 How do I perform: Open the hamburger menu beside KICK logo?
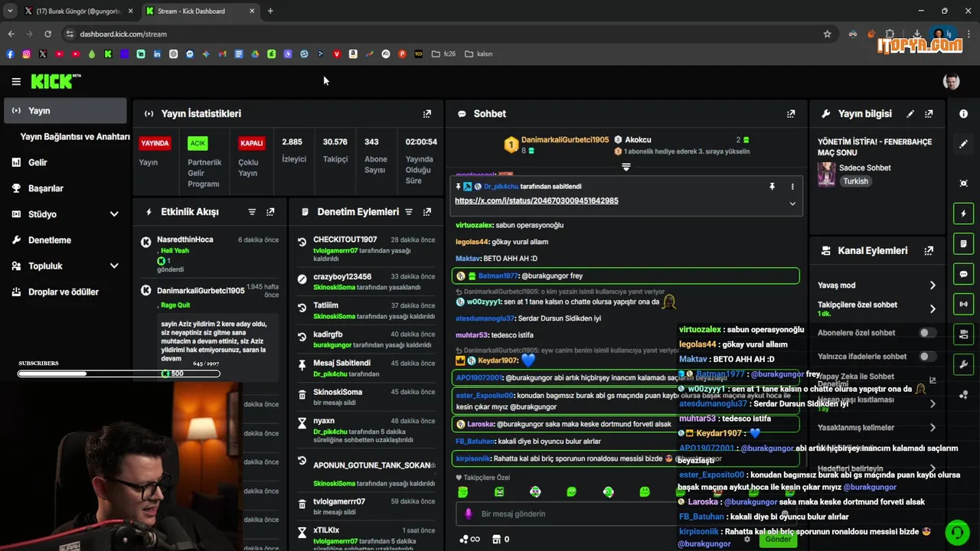(x=16, y=81)
